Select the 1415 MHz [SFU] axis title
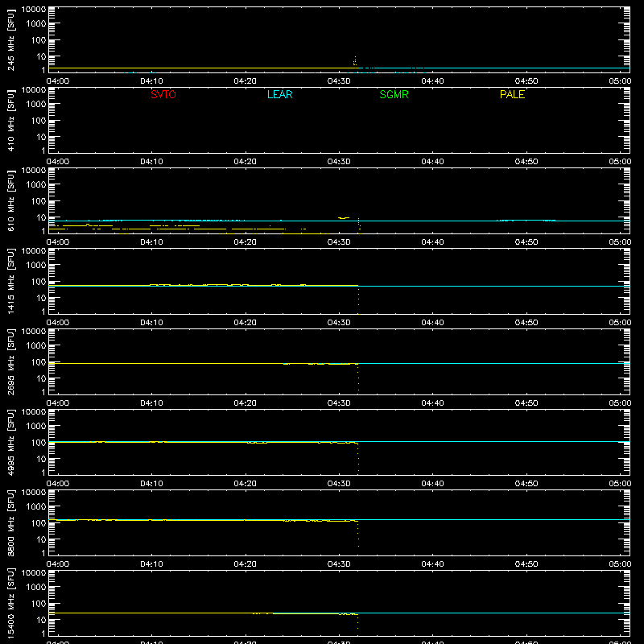644x644 pixels. pos(10,281)
